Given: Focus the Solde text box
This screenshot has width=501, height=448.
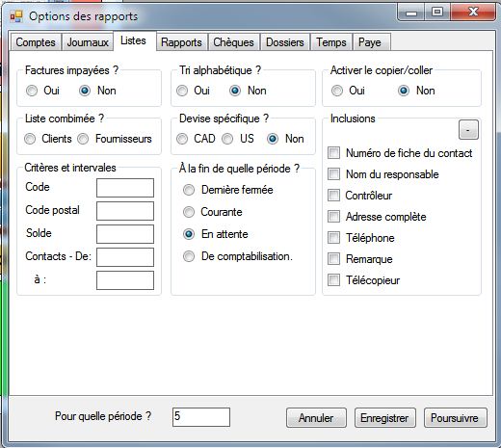Looking at the screenshot, I should 125,234.
